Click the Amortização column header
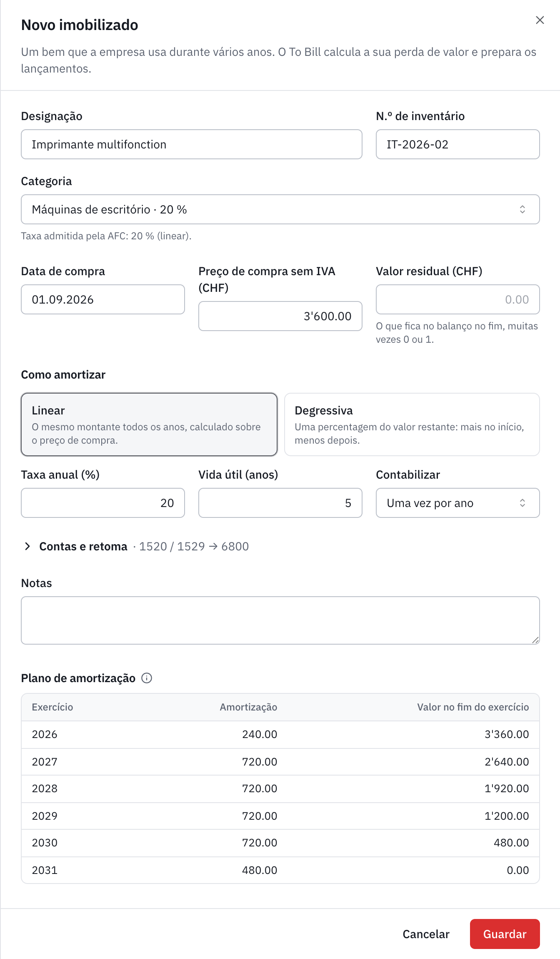 point(248,707)
